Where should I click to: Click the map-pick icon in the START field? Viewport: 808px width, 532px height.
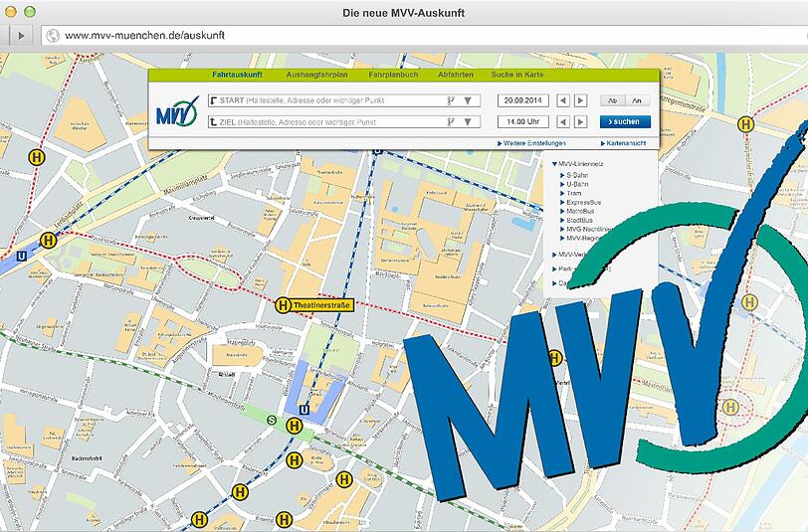[451, 100]
